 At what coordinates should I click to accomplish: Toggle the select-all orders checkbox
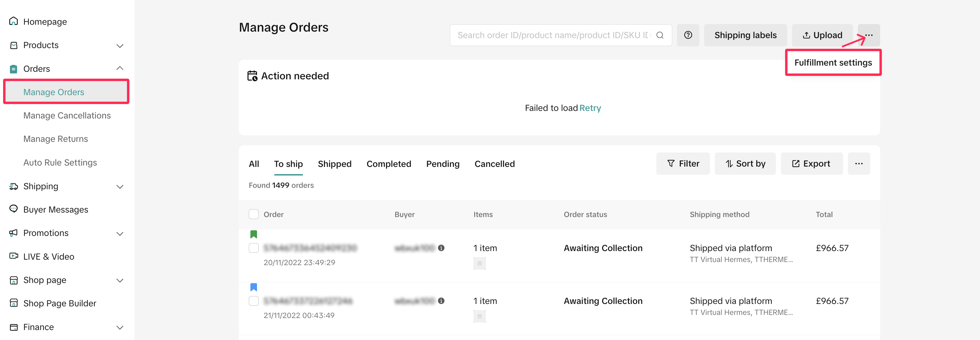coord(254,214)
